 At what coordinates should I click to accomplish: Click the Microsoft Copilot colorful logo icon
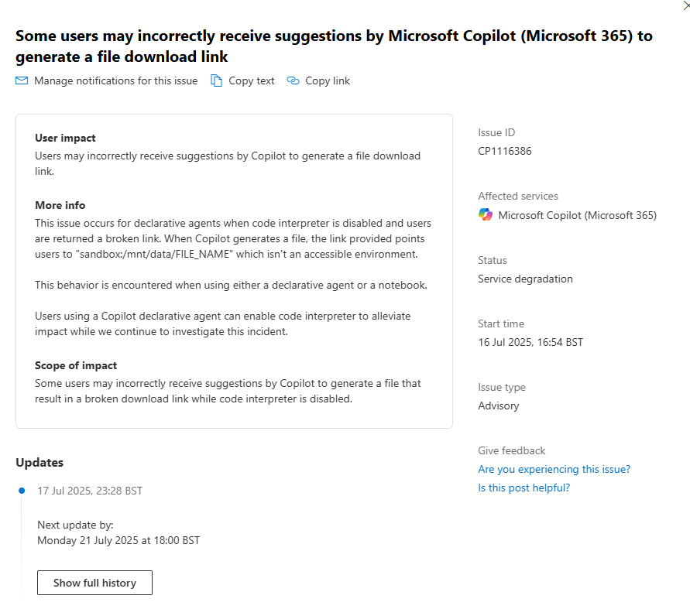(486, 214)
